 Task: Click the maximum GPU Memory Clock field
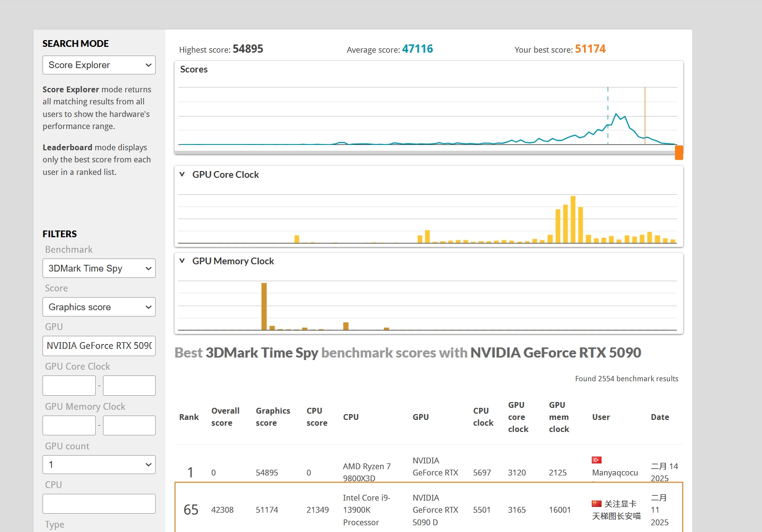pos(129,425)
